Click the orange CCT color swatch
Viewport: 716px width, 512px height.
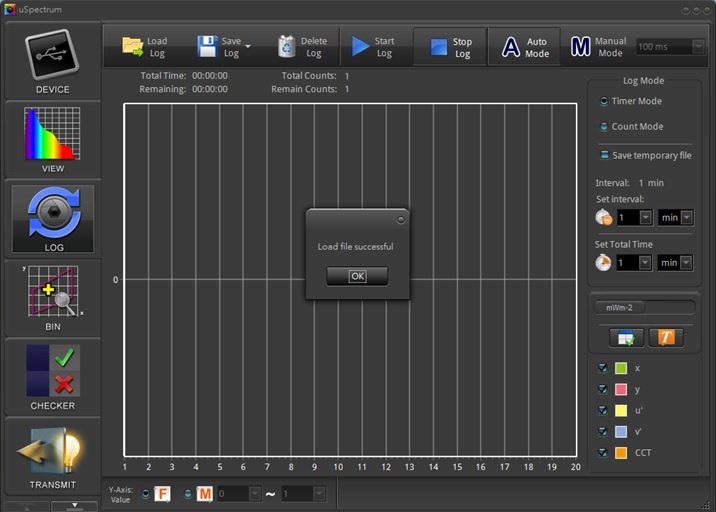621,453
